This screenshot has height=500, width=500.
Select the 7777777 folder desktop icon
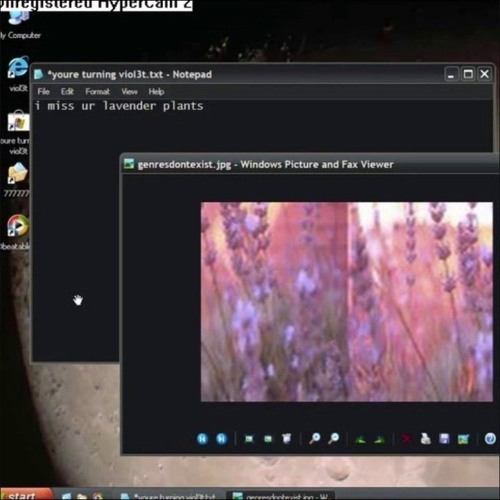coord(17,180)
